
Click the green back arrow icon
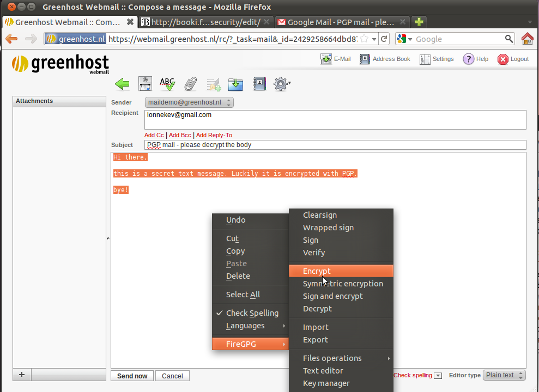pos(122,84)
